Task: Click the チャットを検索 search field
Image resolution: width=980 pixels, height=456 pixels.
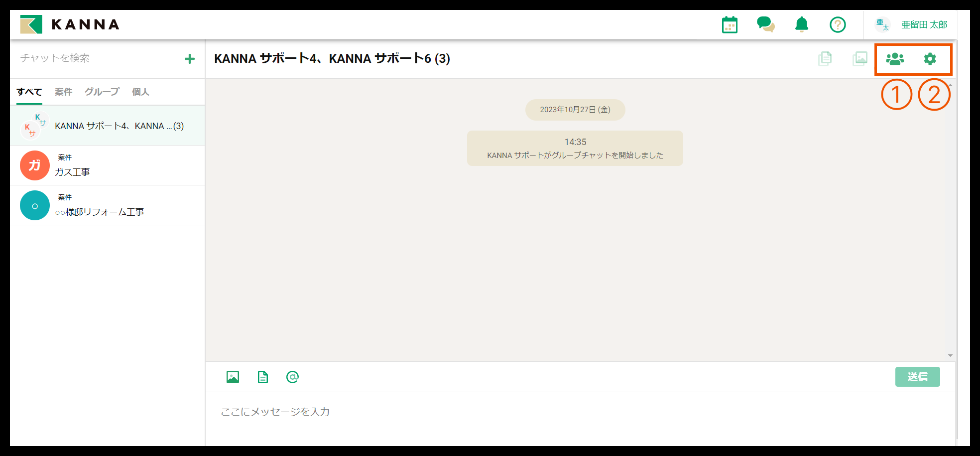Action: pyautogui.click(x=97, y=58)
